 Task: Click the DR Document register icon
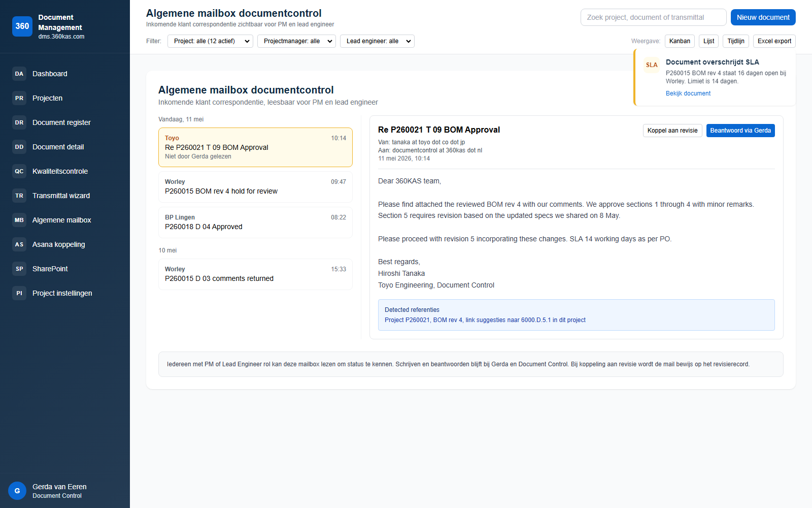point(19,122)
